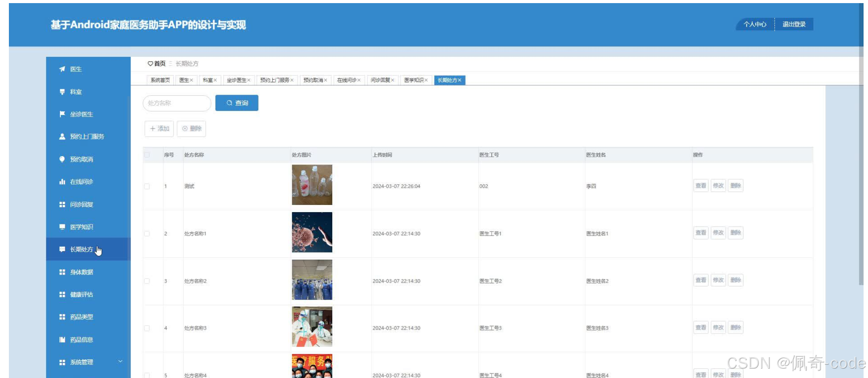The width and height of the screenshot is (868, 378).
Task: Click 删除 for the 测试 row
Action: [x=736, y=186]
